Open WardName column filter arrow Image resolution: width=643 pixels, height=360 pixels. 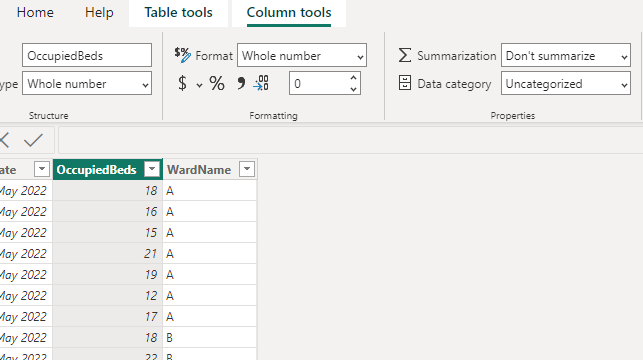coord(247,169)
